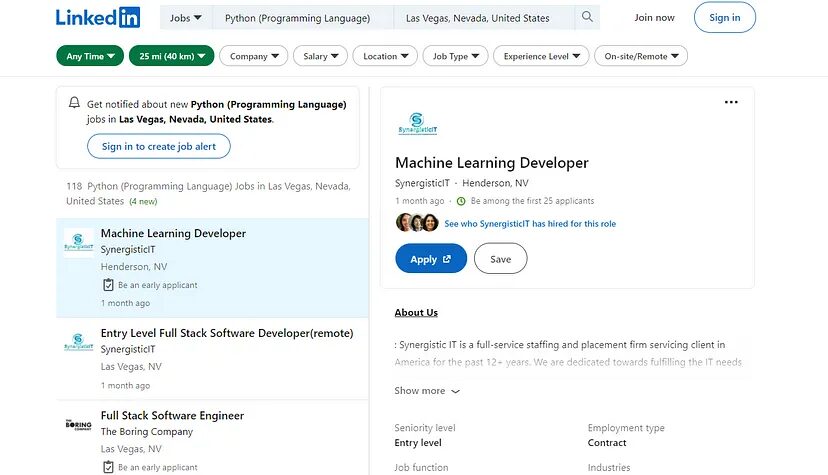Click the hired employees profile photos
Image resolution: width=828 pixels, height=475 pixels.
(417, 223)
